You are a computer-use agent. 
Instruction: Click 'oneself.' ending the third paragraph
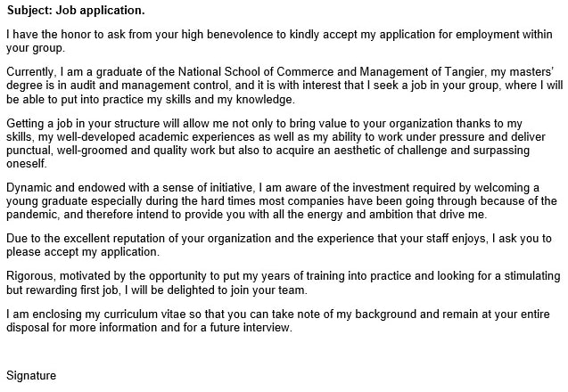pos(27,164)
